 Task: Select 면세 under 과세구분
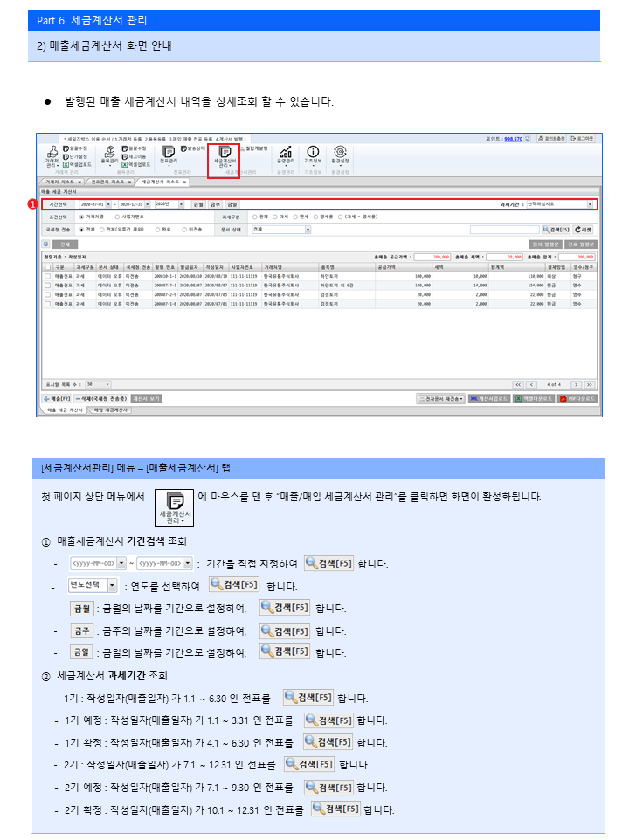click(x=295, y=217)
